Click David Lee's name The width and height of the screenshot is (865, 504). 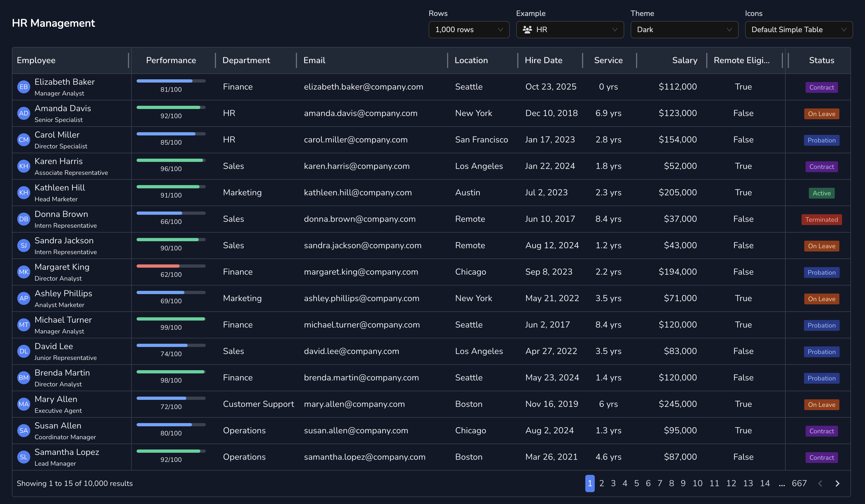(x=53, y=346)
